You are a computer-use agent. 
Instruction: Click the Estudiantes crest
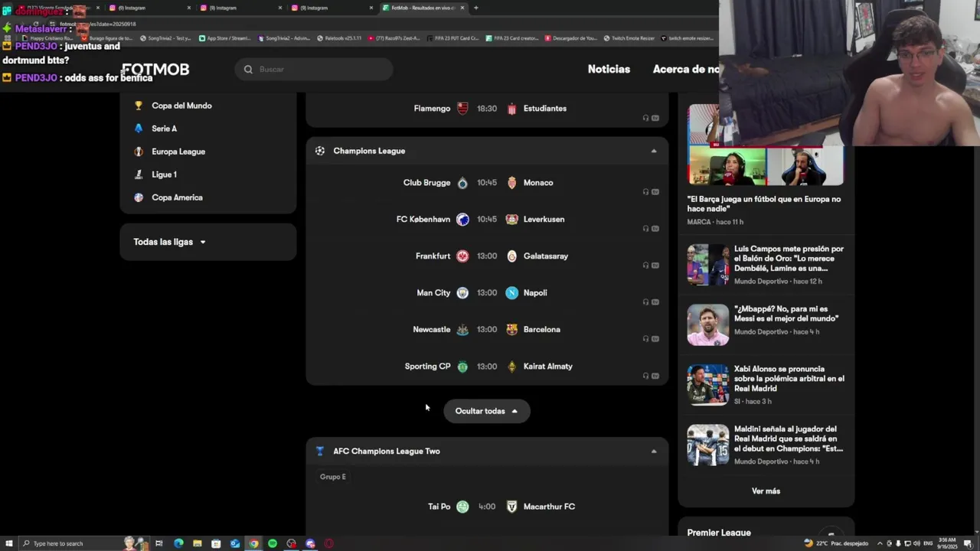511,109
